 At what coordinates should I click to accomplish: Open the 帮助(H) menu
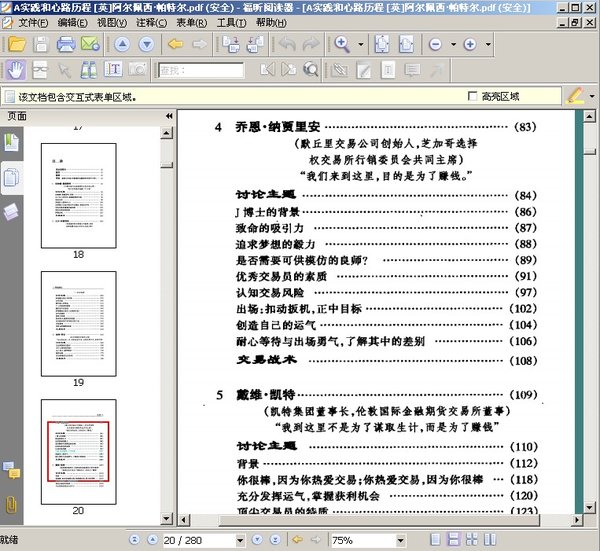pos(271,23)
